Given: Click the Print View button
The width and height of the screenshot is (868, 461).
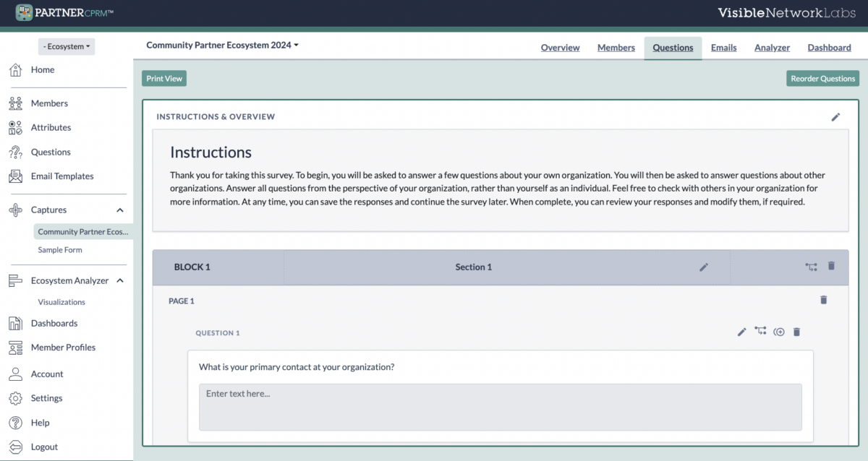Looking at the screenshot, I should 164,78.
